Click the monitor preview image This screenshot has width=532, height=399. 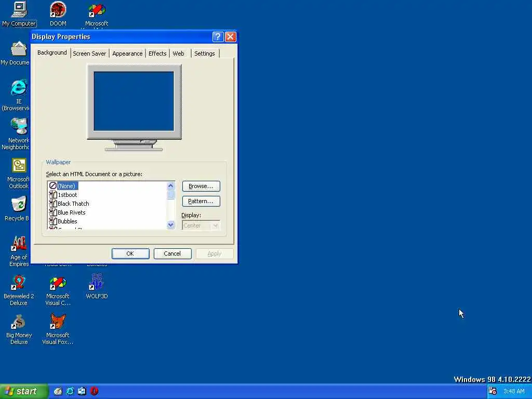pyautogui.click(x=134, y=108)
